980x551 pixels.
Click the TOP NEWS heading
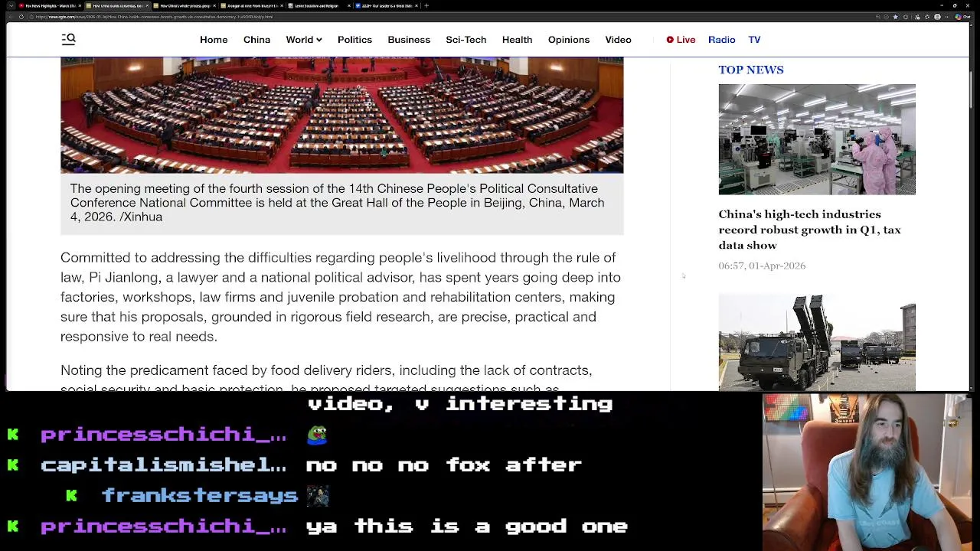click(751, 70)
